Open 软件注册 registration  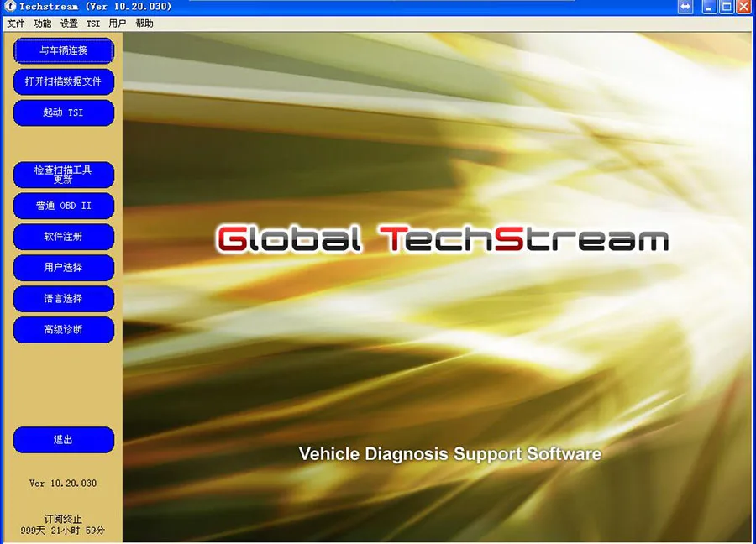(x=64, y=237)
